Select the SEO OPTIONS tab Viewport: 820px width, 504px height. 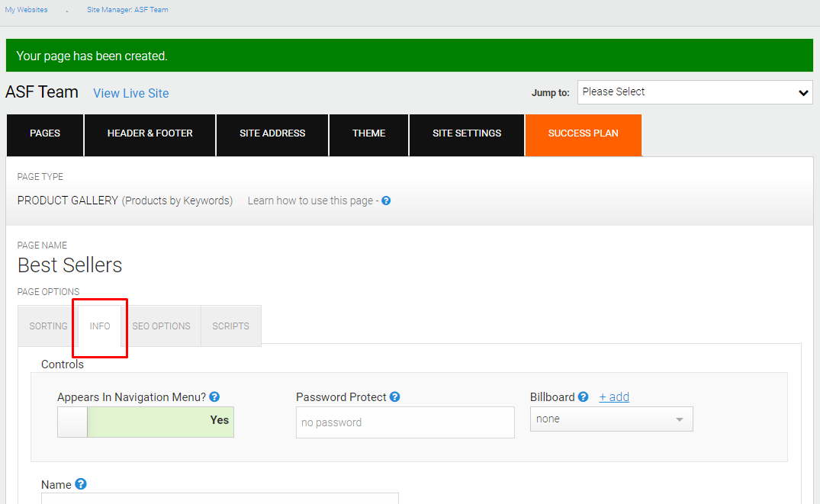tap(161, 326)
